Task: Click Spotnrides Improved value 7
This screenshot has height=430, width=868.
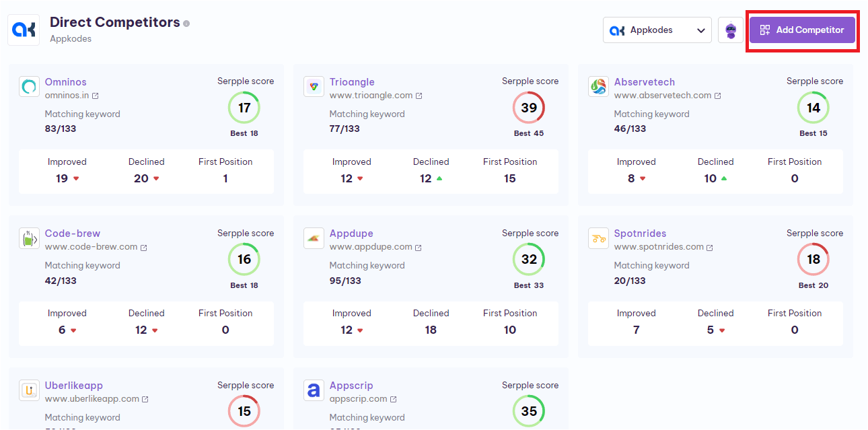Action: pos(636,330)
